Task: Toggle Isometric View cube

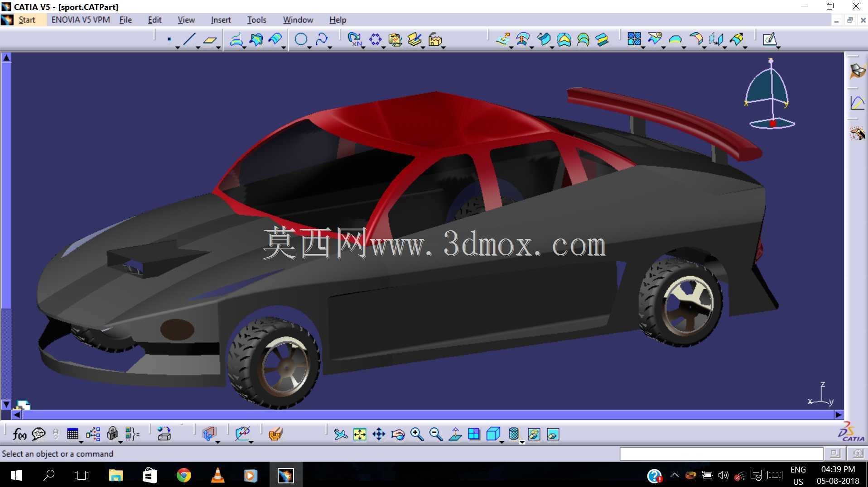Action: (x=492, y=434)
